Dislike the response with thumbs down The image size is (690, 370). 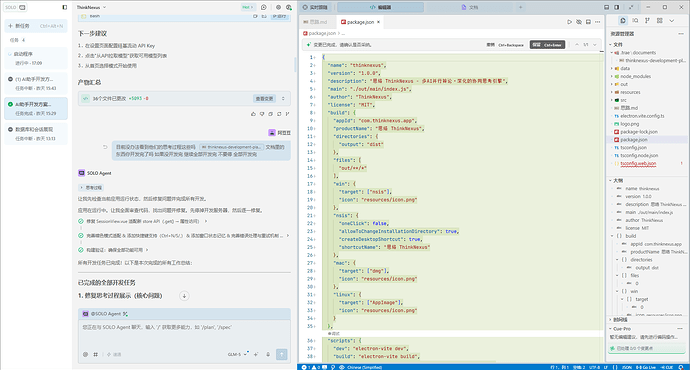pos(262,114)
